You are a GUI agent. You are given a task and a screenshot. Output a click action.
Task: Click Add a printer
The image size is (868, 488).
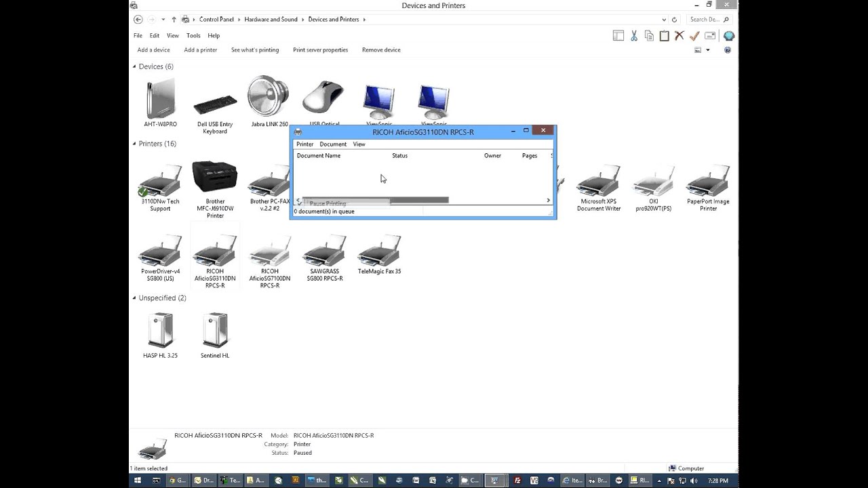[201, 50]
